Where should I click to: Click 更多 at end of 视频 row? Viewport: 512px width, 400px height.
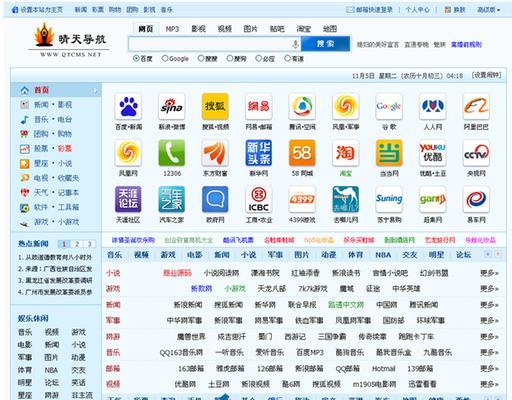[x=489, y=384]
